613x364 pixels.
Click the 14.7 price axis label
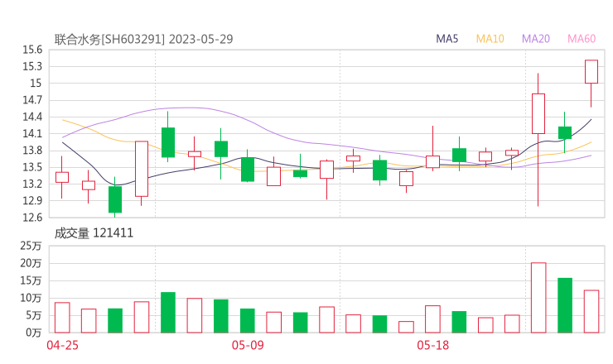32,100
